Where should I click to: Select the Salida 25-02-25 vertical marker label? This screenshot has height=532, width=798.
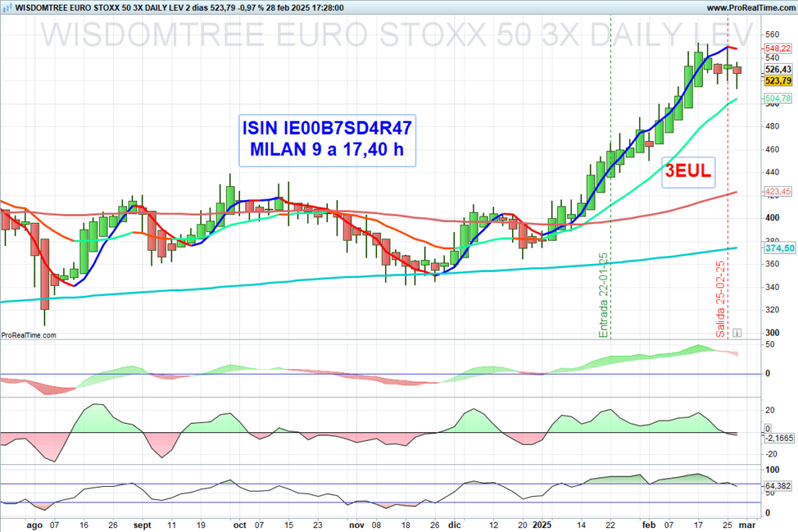point(721,299)
